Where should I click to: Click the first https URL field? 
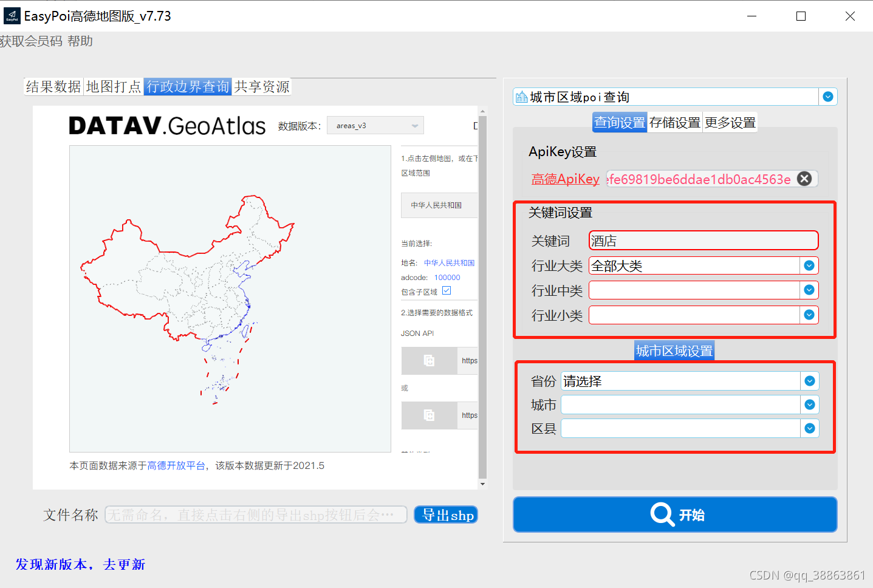pyautogui.click(x=468, y=361)
